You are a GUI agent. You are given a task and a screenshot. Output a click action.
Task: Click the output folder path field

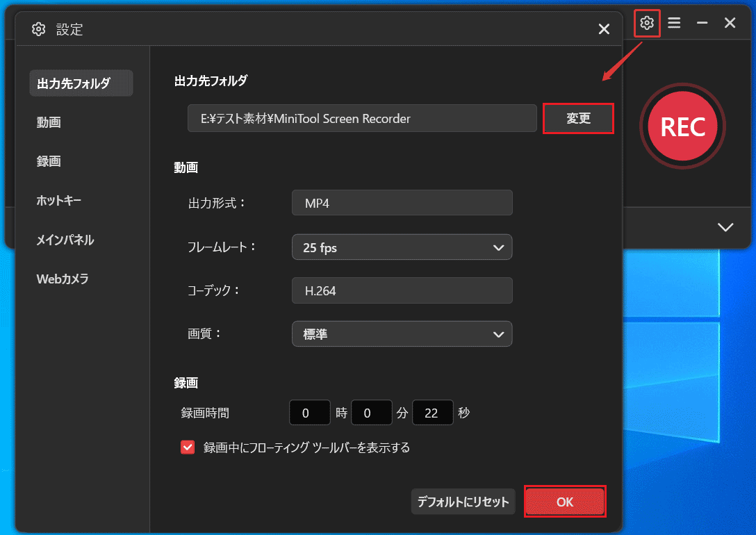click(x=361, y=118)
